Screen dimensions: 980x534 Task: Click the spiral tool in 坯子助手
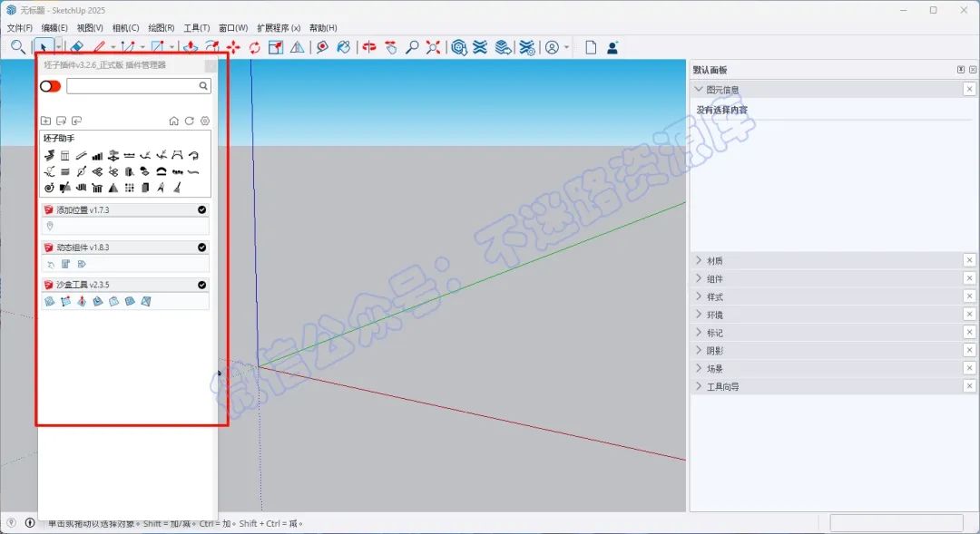click(x=49, y=188)
